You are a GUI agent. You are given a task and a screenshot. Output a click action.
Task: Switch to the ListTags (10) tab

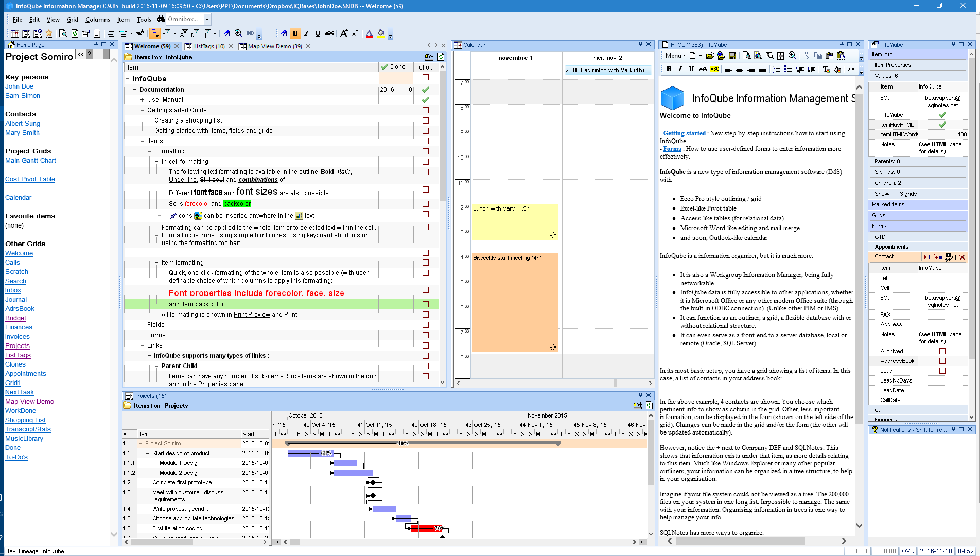click(x=209, y=46)
